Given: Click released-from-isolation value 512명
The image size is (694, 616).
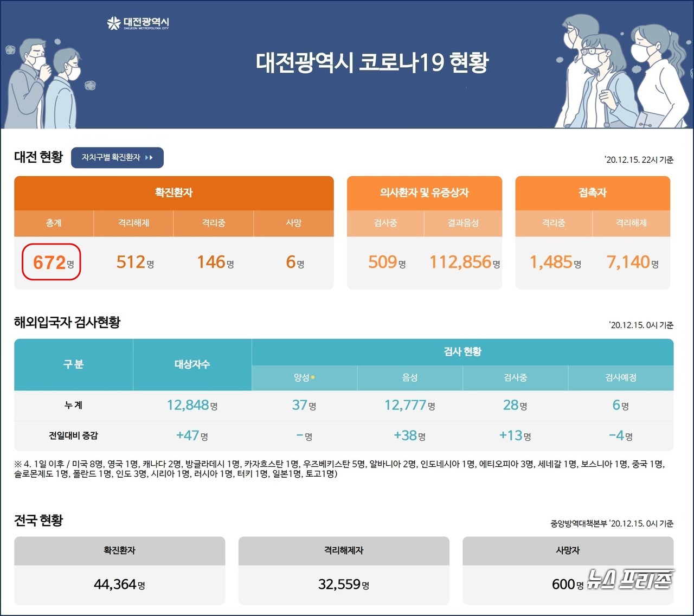Looking at the screenshot, I should pyautogui.click(x=135, y=262).
